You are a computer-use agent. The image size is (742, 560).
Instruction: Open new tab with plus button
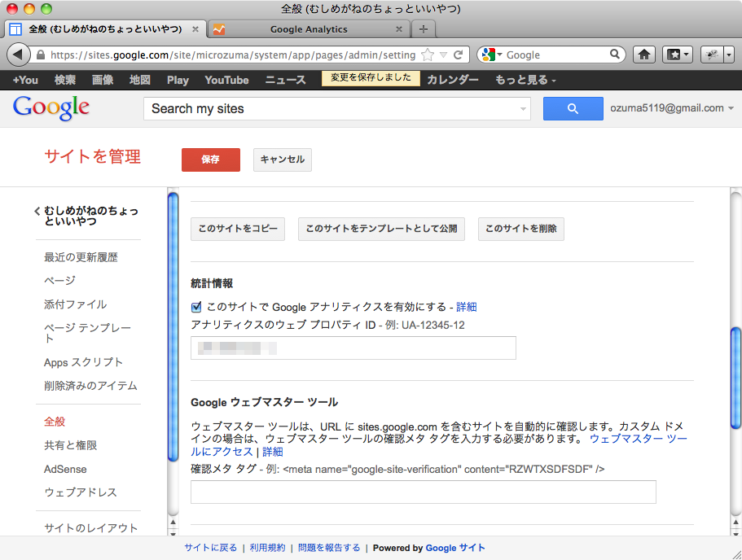tap(424, 29)
